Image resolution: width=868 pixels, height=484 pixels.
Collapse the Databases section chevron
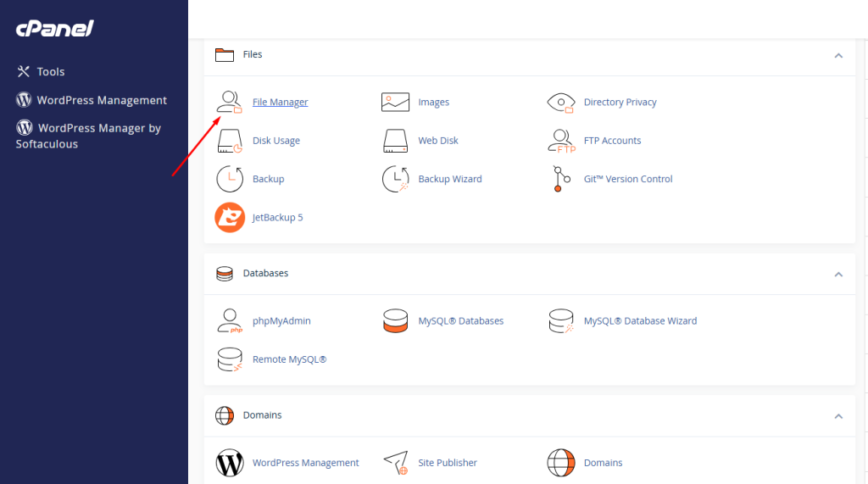click(x=838, y=274)
